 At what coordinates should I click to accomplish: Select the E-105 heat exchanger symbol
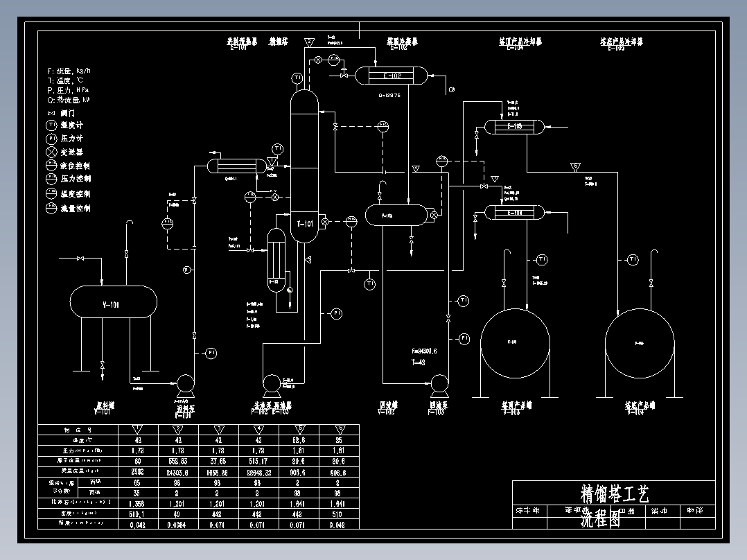tap(514, 127)
